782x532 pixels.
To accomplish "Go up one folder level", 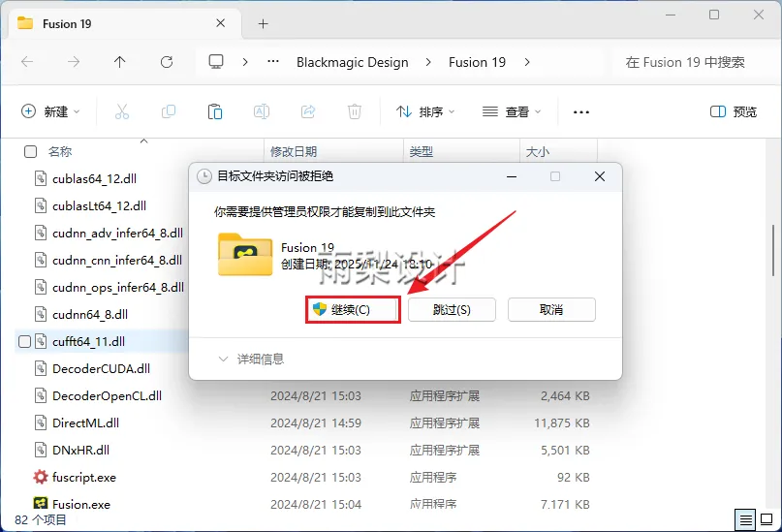I will [120, 62].
